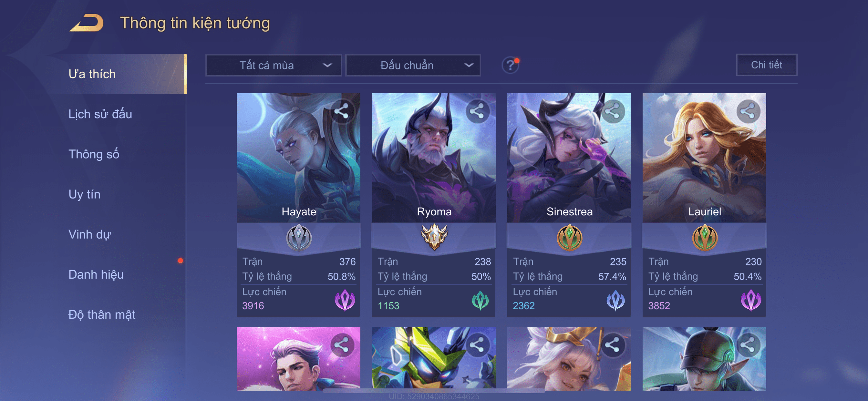Click the horizontal scrollbar at the bottom
Screen dimensions: 868x401
click(434, 391)
